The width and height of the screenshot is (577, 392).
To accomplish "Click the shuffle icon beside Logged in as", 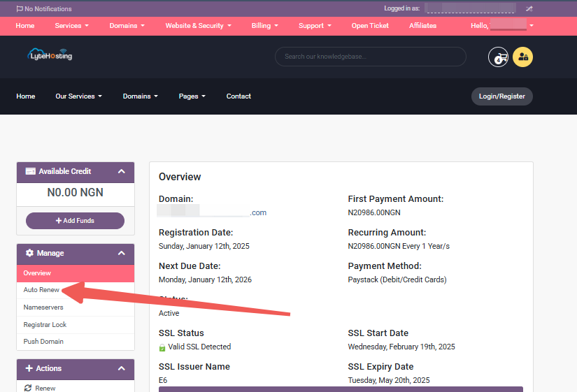I will click(529, 8).
